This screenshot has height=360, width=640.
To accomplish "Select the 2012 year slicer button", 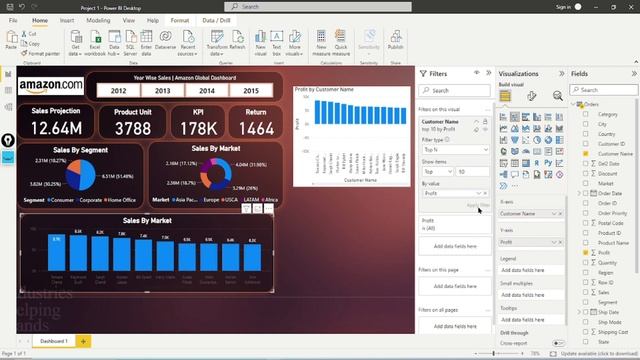I will (118, 91).
